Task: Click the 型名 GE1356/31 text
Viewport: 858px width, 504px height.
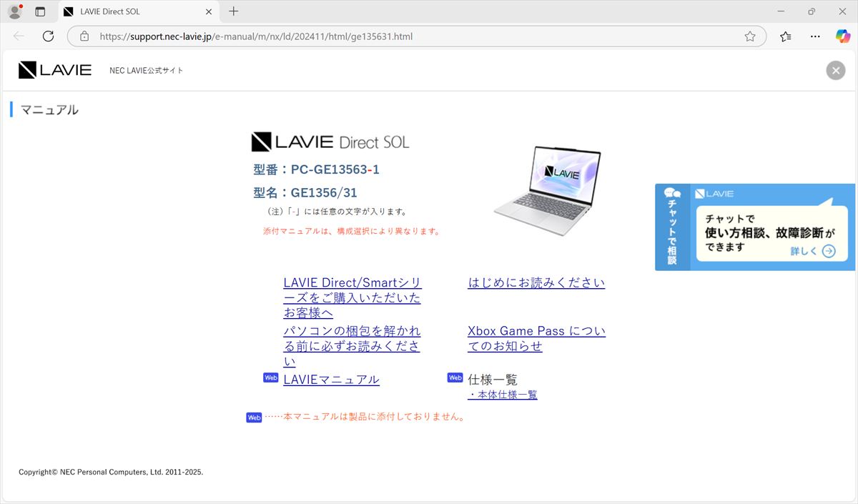Action: [x=305, y=193]
